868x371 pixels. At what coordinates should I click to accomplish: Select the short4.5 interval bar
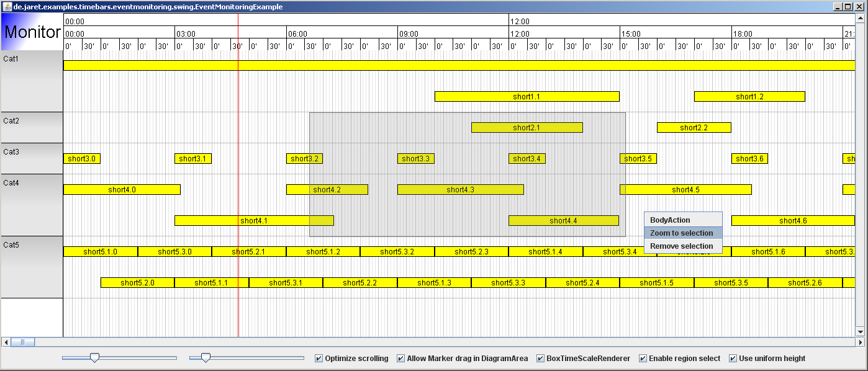685,190
